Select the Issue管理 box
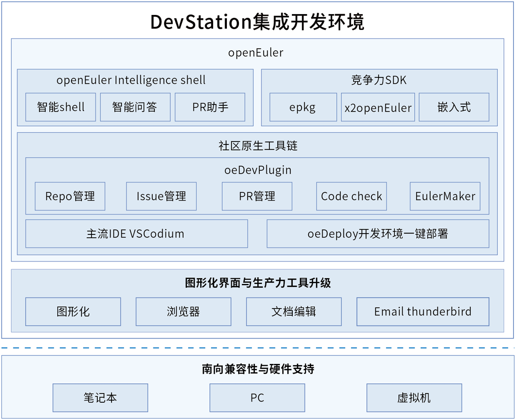This screenshot has width=516, height=420. 162,196
